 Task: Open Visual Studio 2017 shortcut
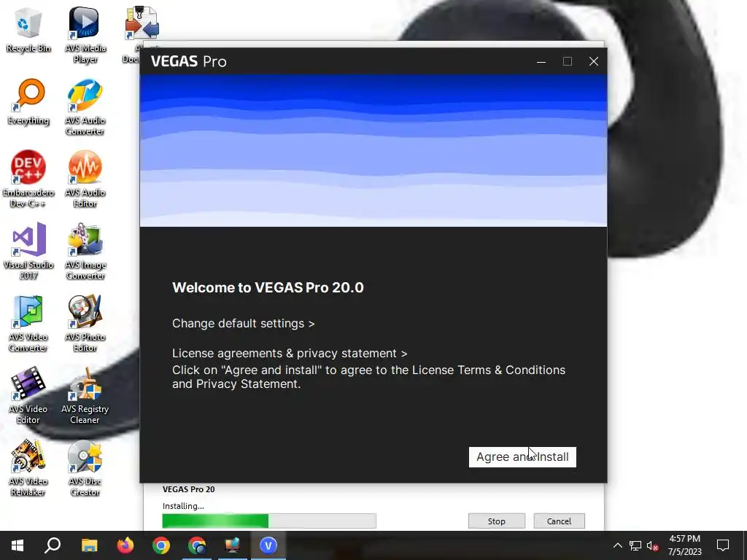click(x=28, y=252)
